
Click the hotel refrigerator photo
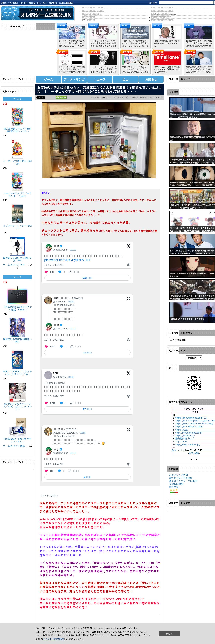point(99,140)
